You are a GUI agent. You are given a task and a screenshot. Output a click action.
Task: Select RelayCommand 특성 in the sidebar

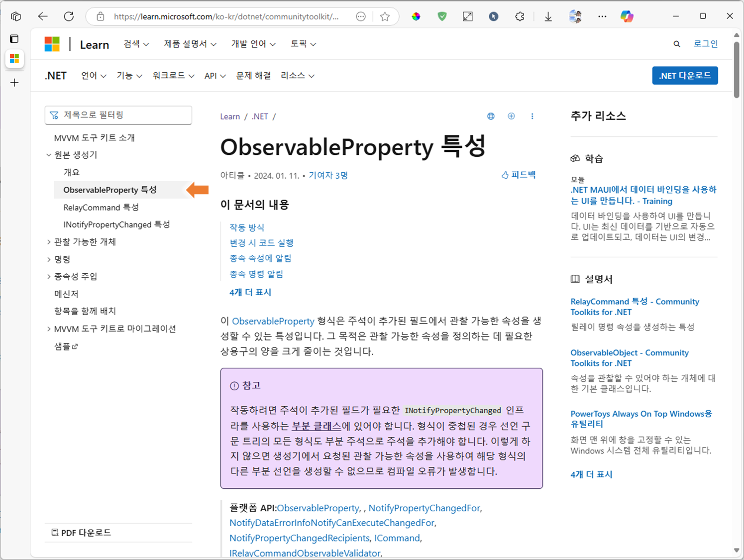tap(101, 207)
